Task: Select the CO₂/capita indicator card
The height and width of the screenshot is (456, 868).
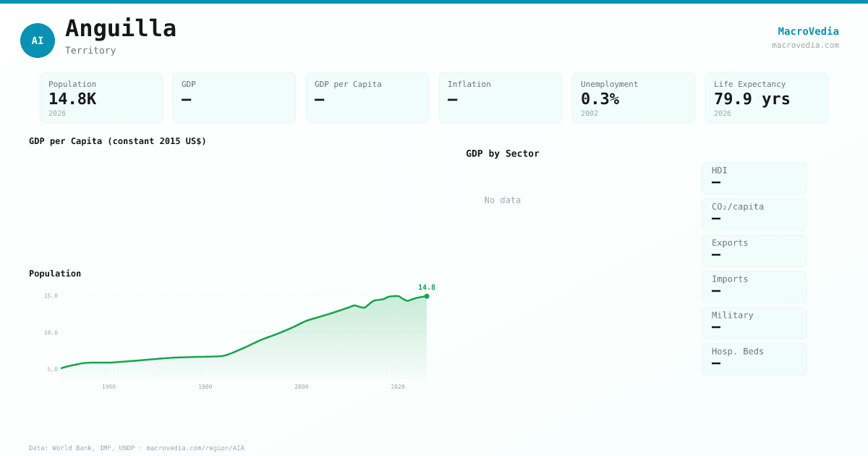Action: [754, 214]
